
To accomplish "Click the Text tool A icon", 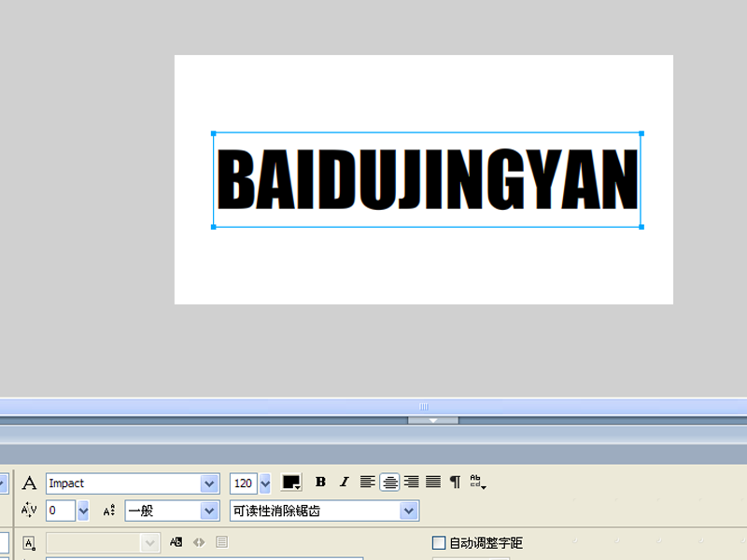I will coord(29,483).
